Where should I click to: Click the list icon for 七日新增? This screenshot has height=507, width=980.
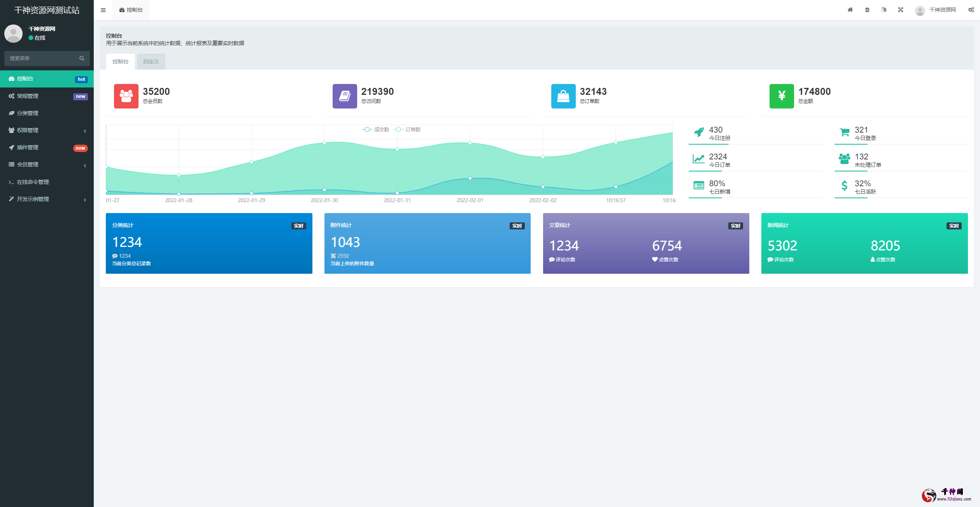699,186
